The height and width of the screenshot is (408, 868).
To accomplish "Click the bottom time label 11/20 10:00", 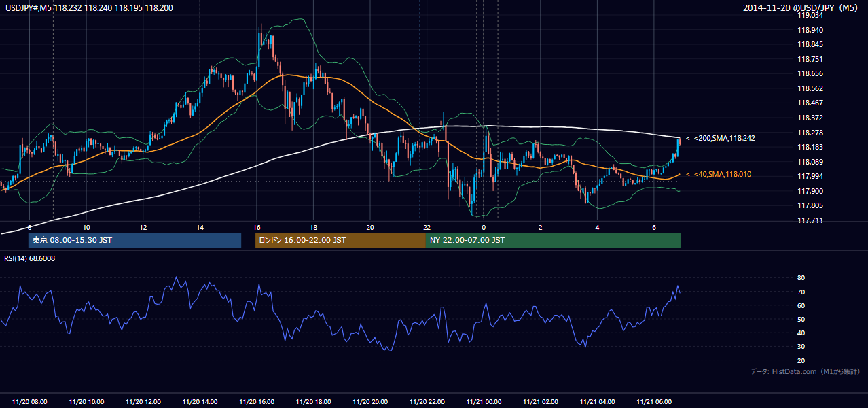I will [x=86, y=402].
